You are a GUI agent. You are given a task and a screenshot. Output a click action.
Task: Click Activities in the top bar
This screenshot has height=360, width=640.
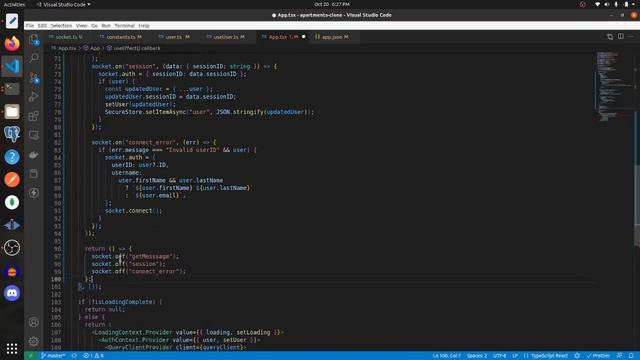click(14, 4)
